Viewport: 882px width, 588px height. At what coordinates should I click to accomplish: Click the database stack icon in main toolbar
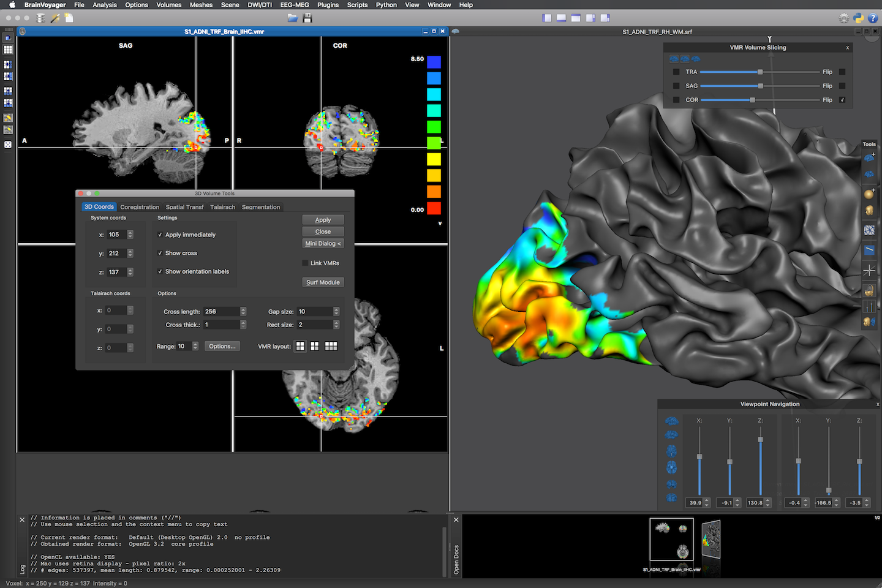[40, 18]
